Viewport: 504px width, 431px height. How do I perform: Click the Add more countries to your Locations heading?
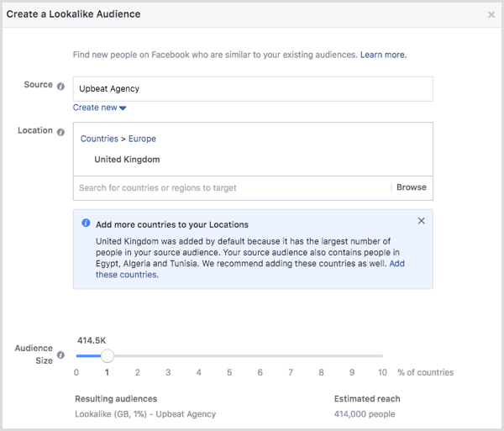pos(172,224)
